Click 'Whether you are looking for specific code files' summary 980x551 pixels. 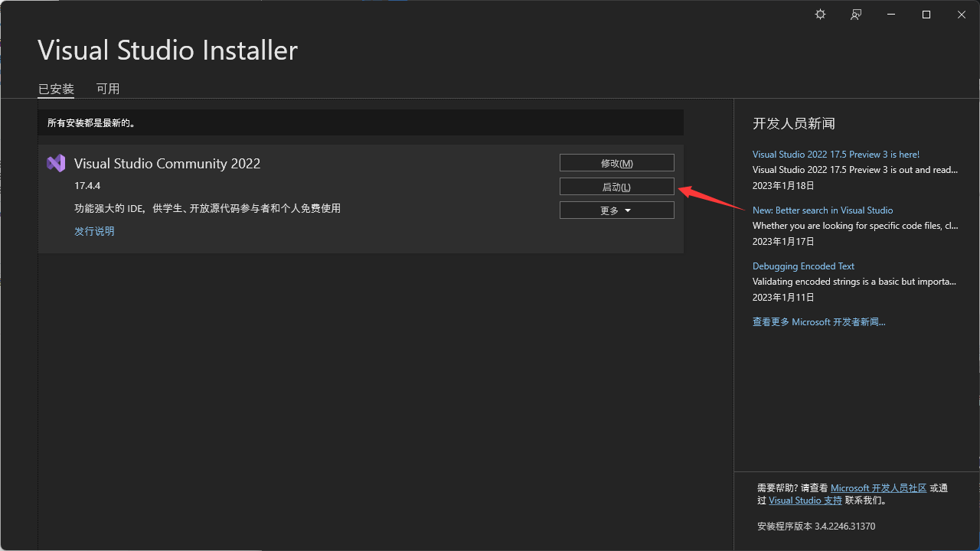(855, 226)
